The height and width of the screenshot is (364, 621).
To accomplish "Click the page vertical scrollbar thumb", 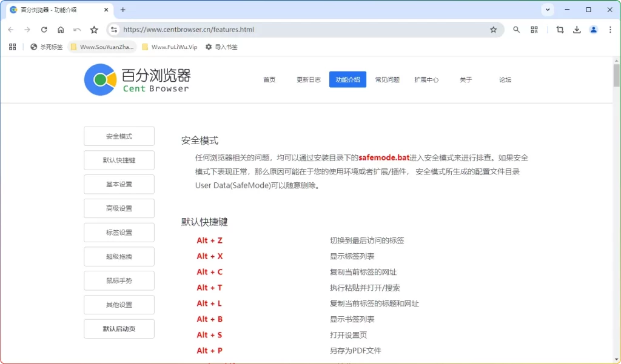I will click(x=616, y=76).
